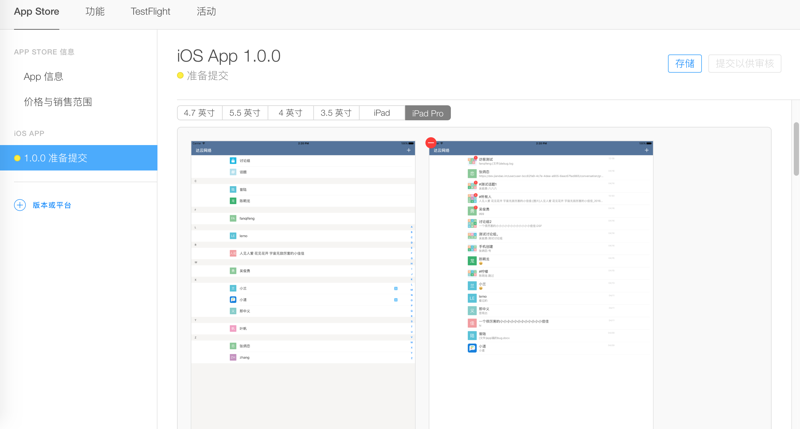Click the iOS App 1.0.0 heading

pyautogui.click(x=229, y=56)
